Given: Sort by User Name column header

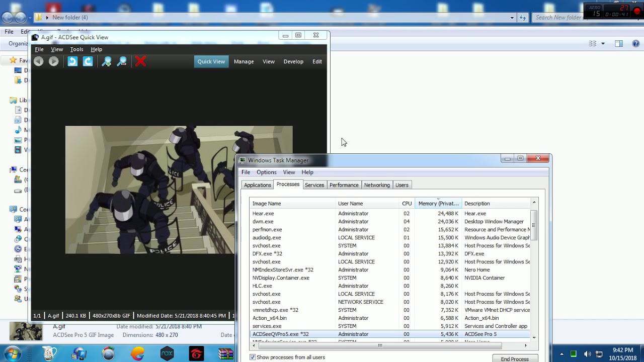Looking at the screenshot, I should coord(367,204).
